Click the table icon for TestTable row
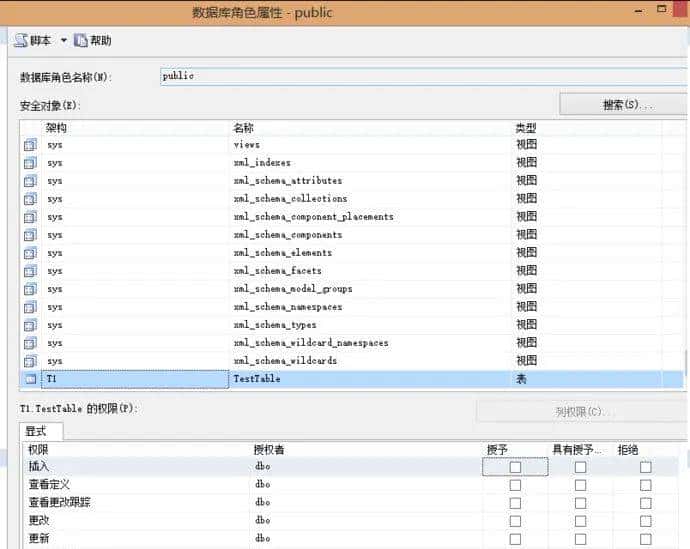Viewport: 690px width, 549px height. 30,379
